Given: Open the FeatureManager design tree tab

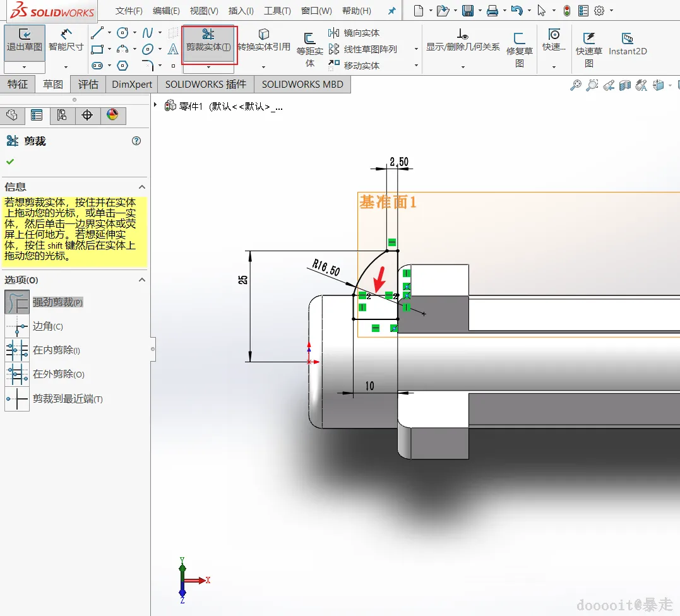Looking at the screenshot, I should (12, 115).
